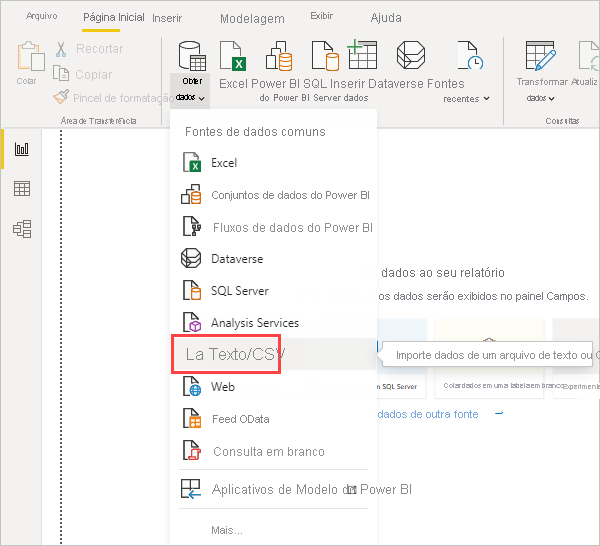Screen dimensions: 600x546
Task: Click the Excel icon in dropdown list
Action: point(192,163)
